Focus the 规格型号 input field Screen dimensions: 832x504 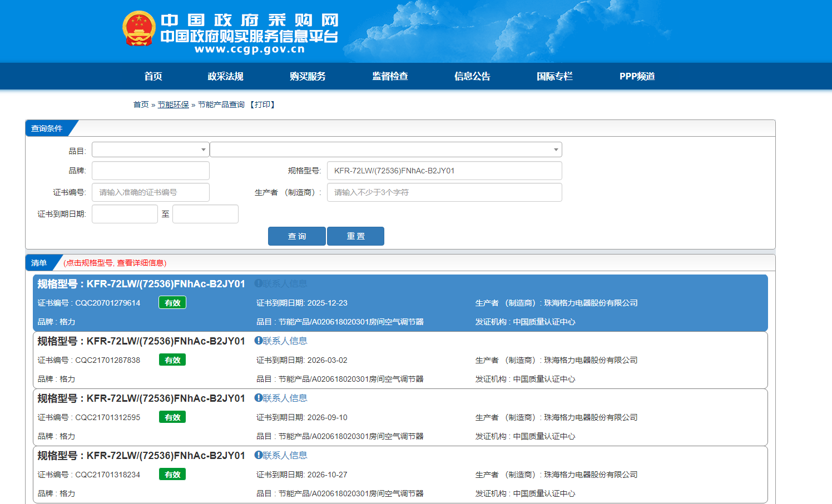click(x=444, y=171)
